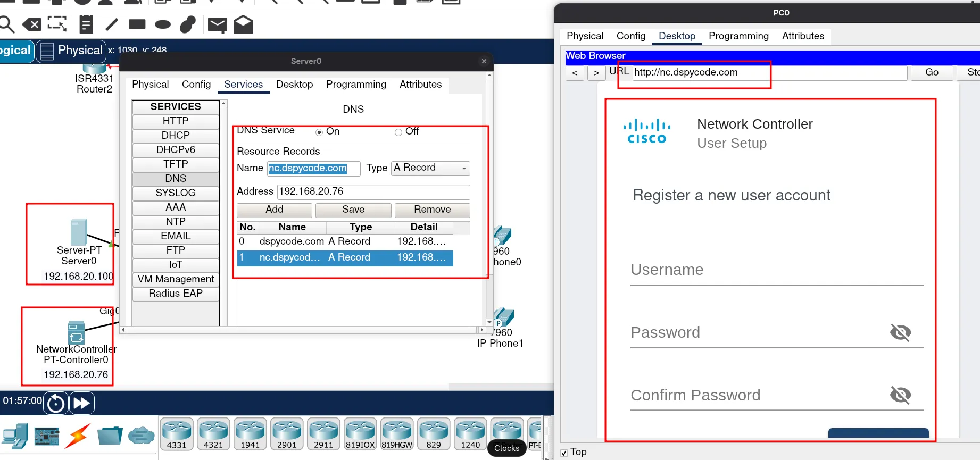Click Go in the Web Browser
The width and height of the screenshot is (980, 460).
pos(932,72)
